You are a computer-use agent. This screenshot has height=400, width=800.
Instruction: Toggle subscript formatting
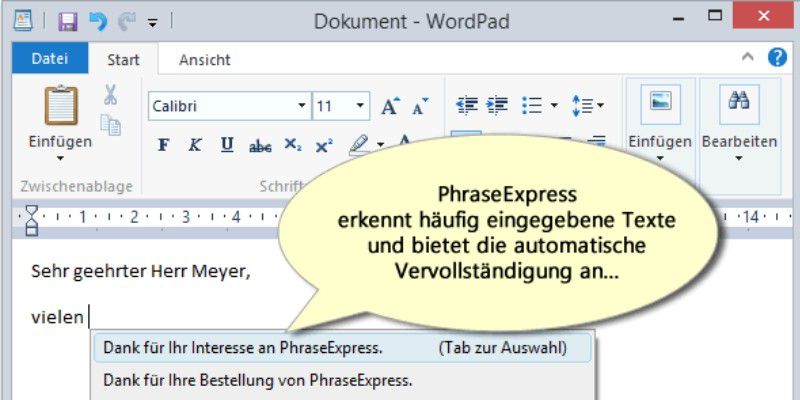(292, 145)
